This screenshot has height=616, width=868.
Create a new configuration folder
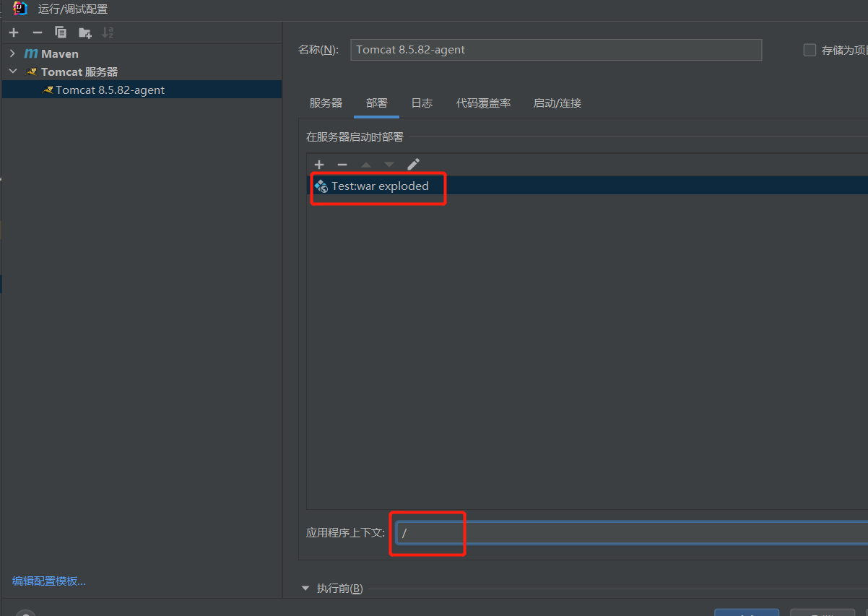84,32
